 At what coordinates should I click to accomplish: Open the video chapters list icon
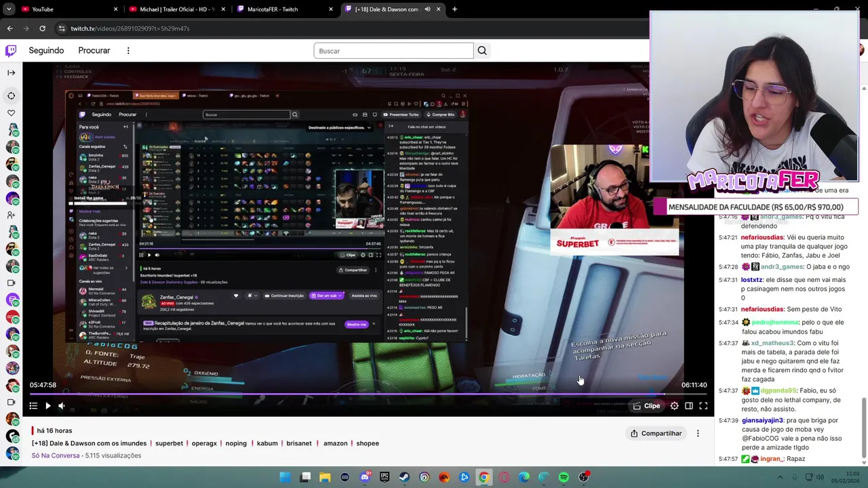click(x=33, y=406)
